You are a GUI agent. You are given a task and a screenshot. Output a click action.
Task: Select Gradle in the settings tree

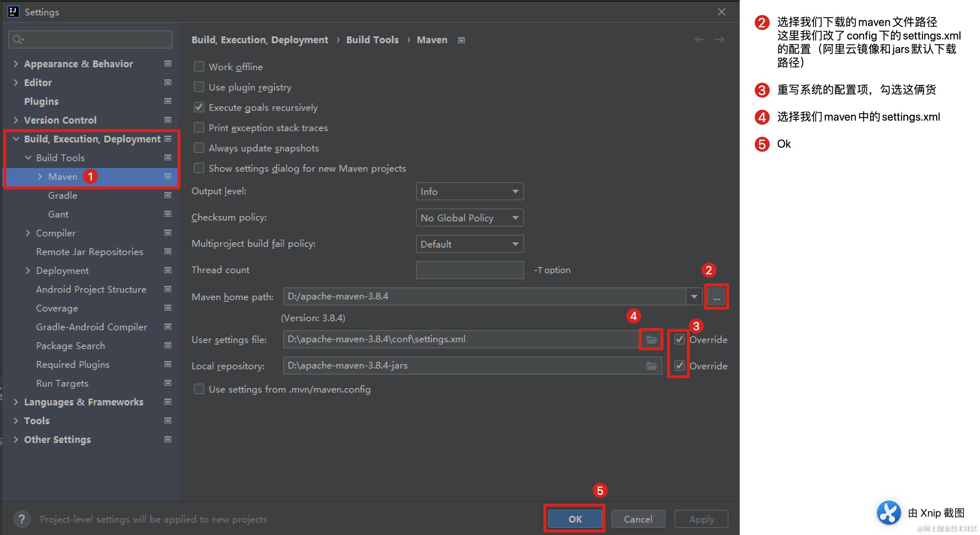(x=63, y=195)
